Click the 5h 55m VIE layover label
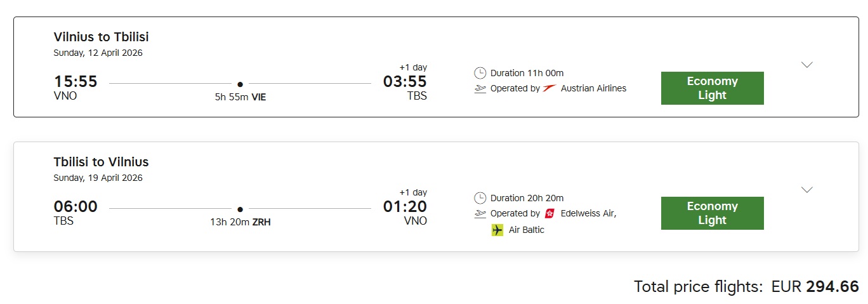The image size is (868, 304). click(240, 98)
